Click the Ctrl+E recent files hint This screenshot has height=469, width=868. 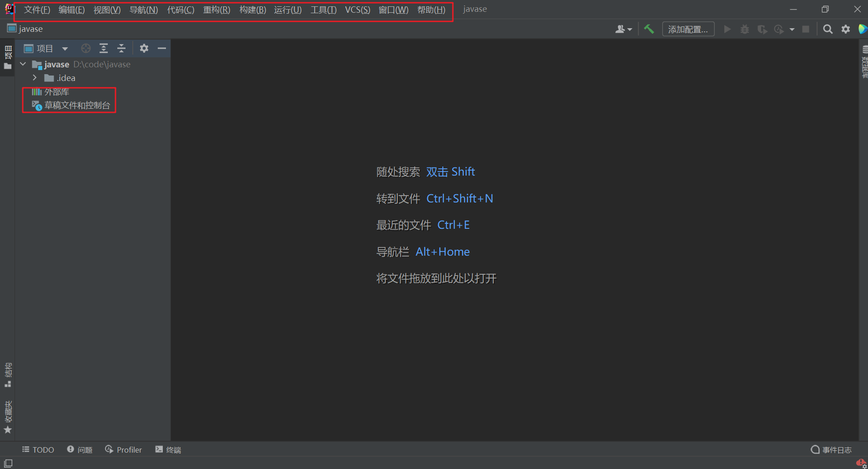(453, 225)
